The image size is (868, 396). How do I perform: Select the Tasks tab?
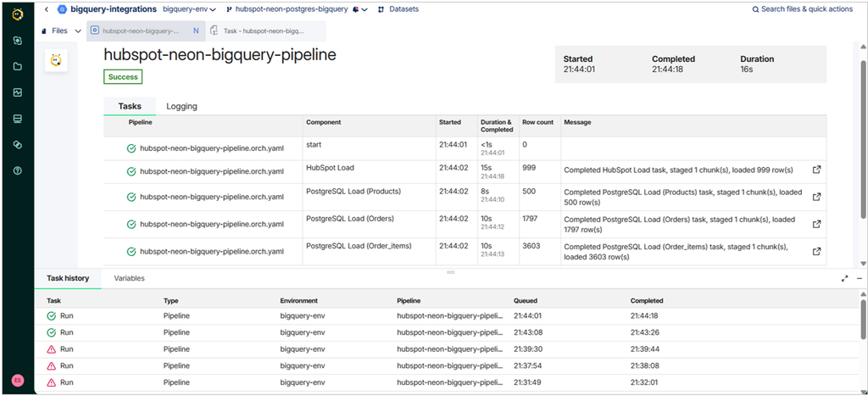coord(130,106)
